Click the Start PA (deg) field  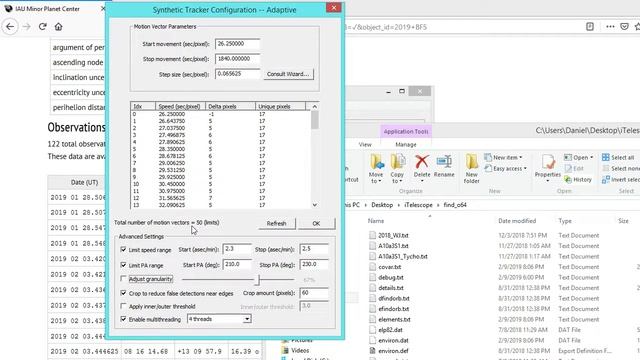click(x=237, y=264)
